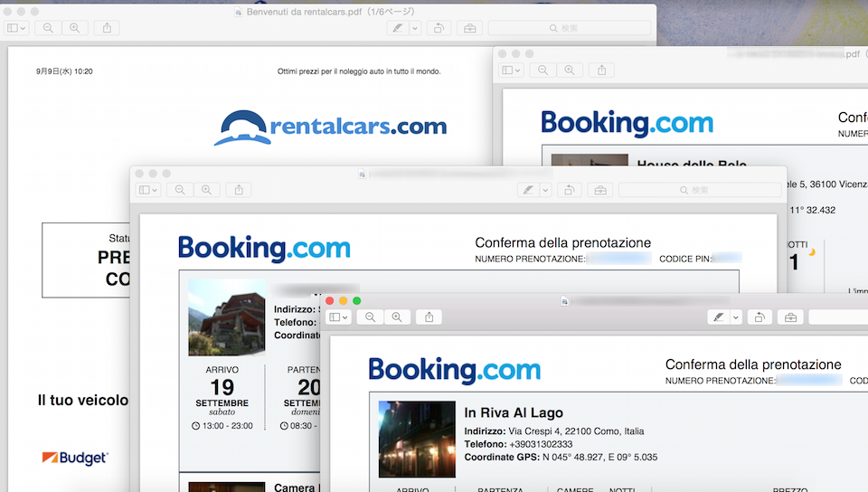Image resolution: width=868 pixels, height=492 pixels.
Task: Click markup pen in the In Riva Al Lago window
Action: (719, 317)
